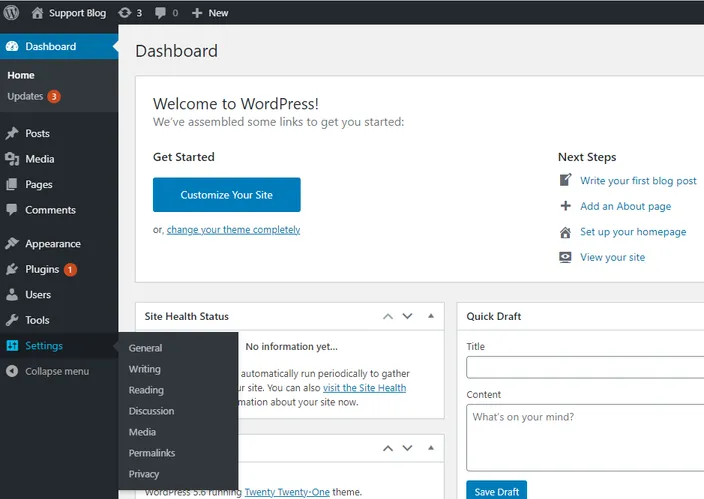Click the Comments bubble icon in sidebar
Image resolution: width=704 pixels, height=499 pixels.
tap(12, 210)
